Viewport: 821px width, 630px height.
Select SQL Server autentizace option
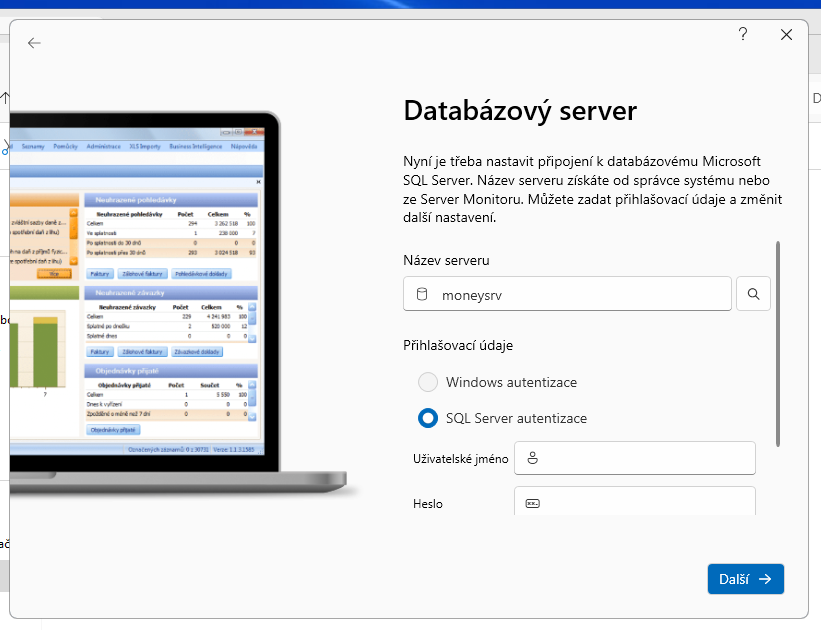[428, 418]
